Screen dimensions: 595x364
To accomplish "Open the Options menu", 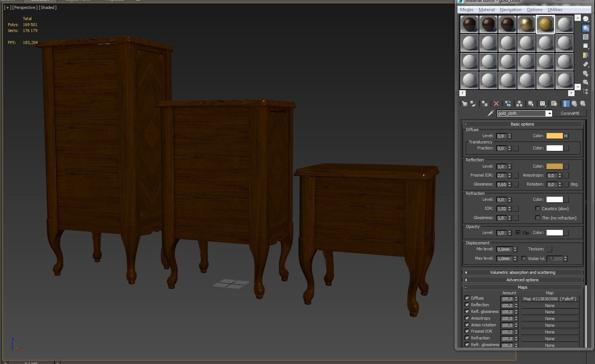I will pyautogui.click(x=534, y=10).
